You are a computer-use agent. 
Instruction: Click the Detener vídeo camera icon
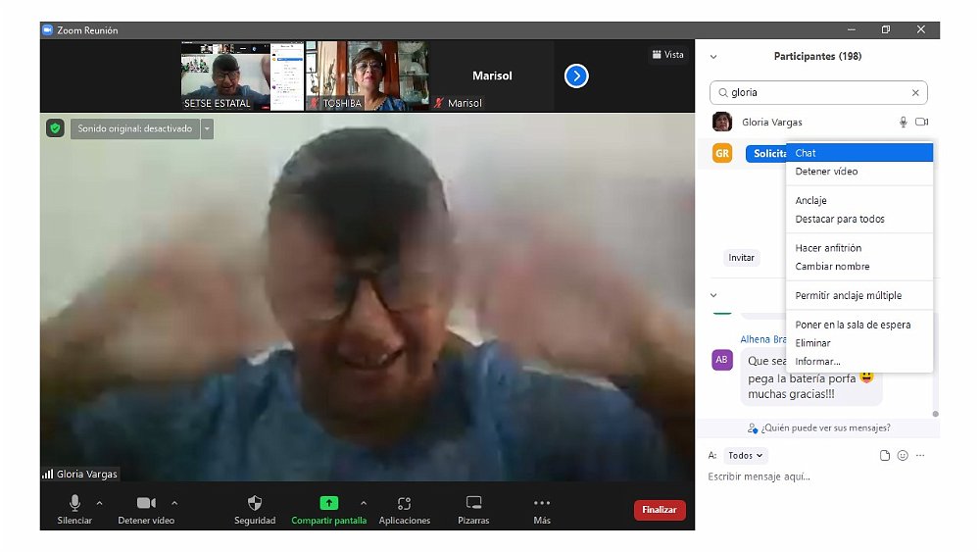pyautogui.click(x=146, y=503)
